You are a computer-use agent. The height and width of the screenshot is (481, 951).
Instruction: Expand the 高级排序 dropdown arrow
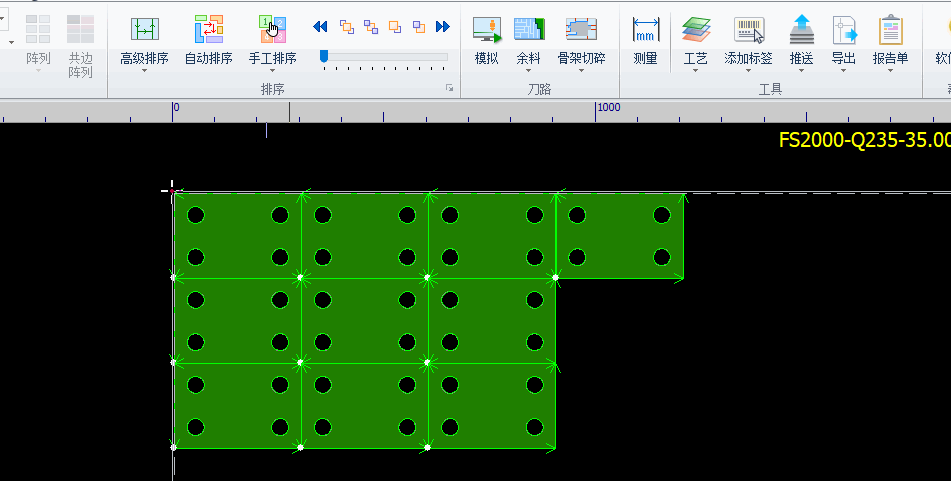(144, 71)
